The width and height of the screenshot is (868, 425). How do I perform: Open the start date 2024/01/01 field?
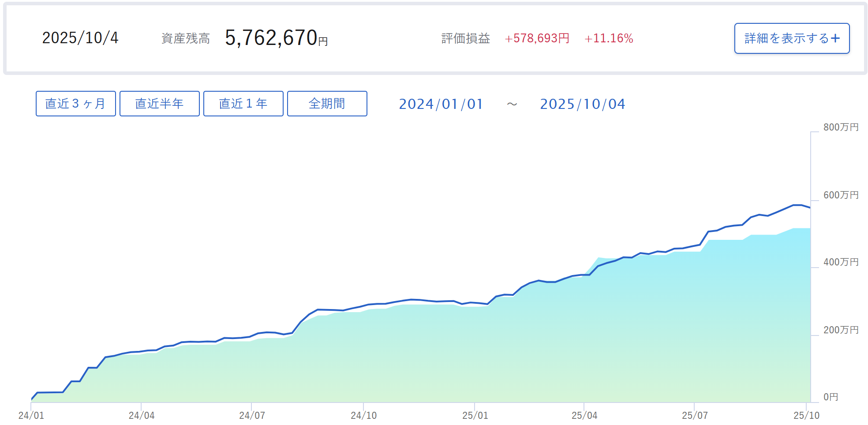pyautogui.click(x=441, y=104)
